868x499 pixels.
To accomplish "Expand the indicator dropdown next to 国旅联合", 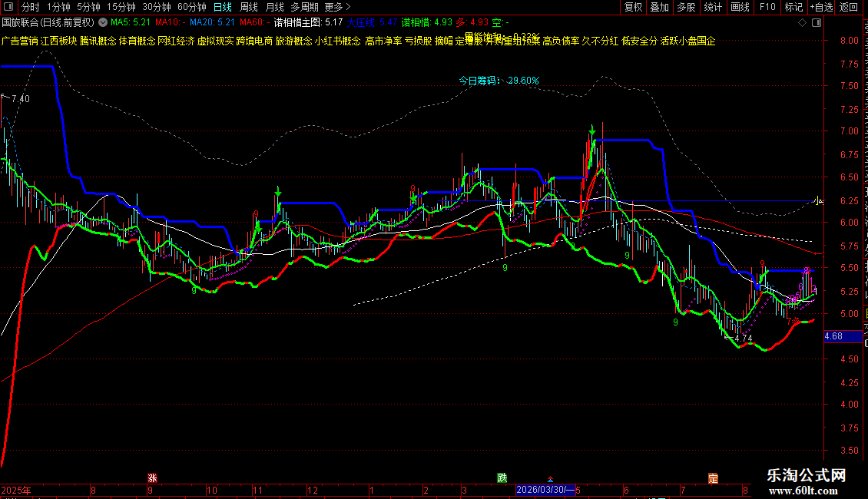I will tap(103, 23).
